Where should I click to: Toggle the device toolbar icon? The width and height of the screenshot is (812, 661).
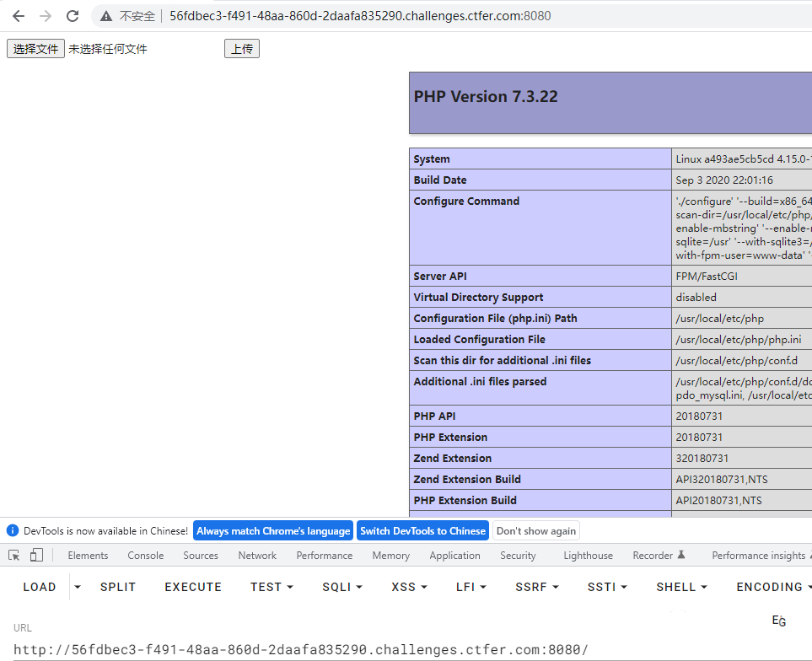(36, 555)
